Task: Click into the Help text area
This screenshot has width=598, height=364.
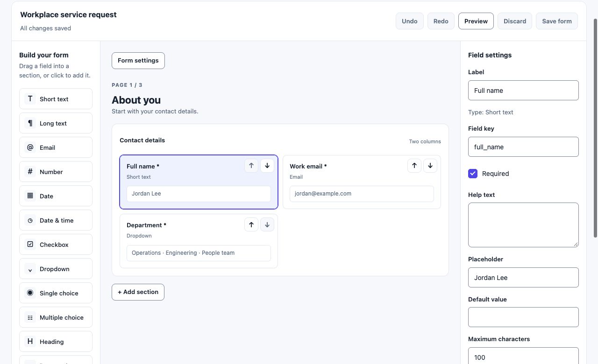Action: [x=523, y=225]
